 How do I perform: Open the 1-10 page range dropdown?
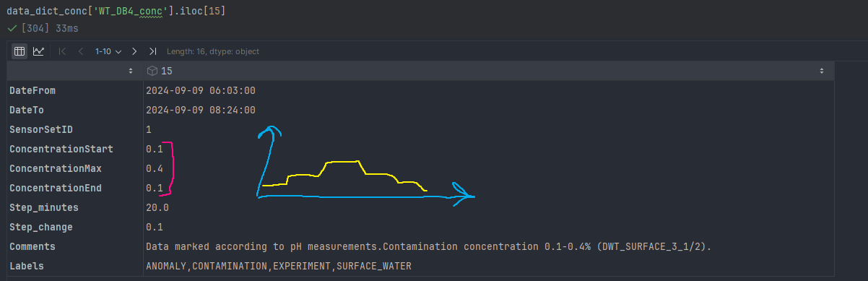[x=108, y=51]
